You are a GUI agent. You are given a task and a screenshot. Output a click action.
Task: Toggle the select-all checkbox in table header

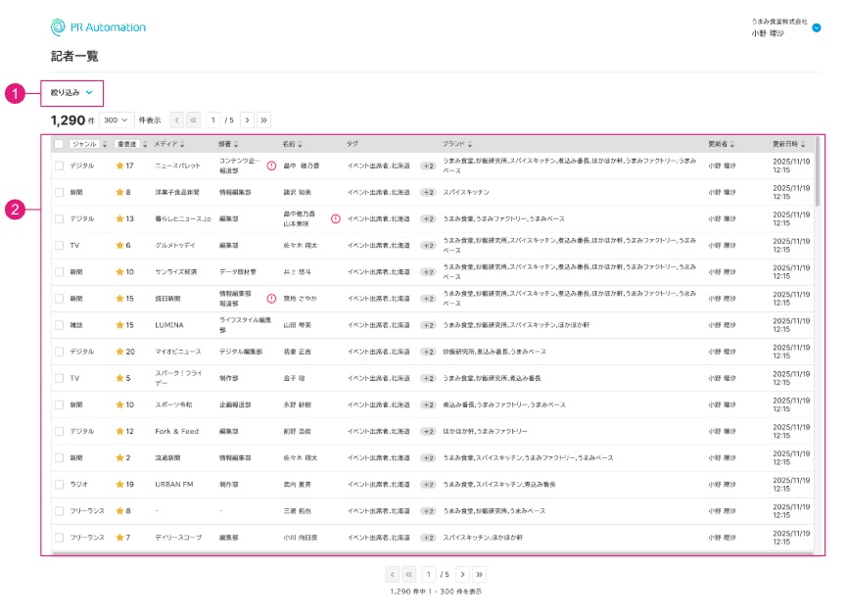[x=59, y=144]
